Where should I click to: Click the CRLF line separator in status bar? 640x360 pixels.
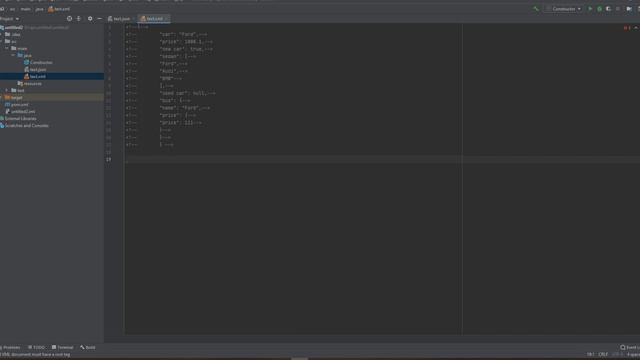tap(603, 354)
